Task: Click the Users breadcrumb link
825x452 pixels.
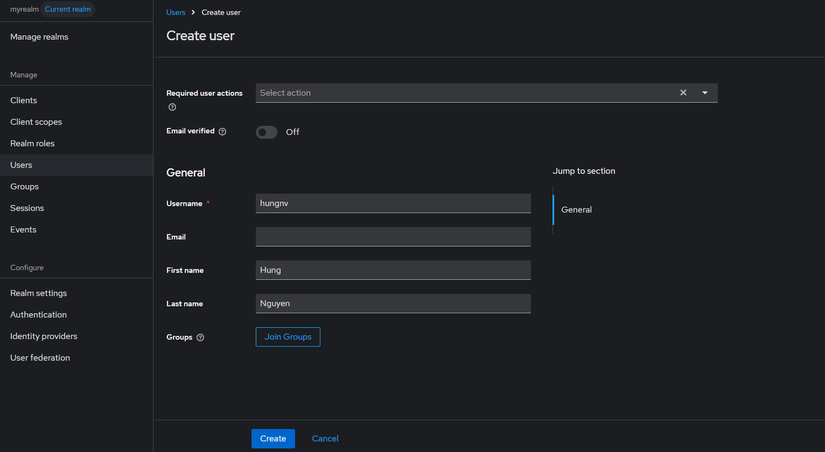Action: click(x=176, y=13)
